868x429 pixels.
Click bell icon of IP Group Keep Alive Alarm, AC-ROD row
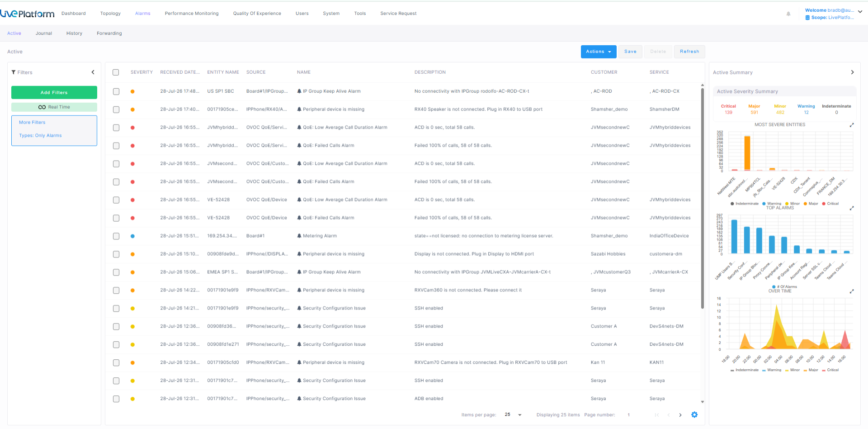299,91
